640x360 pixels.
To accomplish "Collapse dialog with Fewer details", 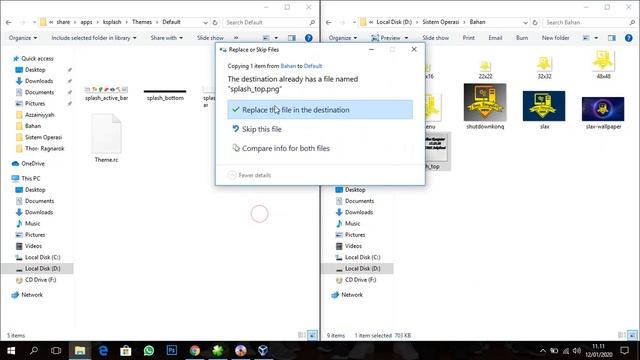I will 249,175.
